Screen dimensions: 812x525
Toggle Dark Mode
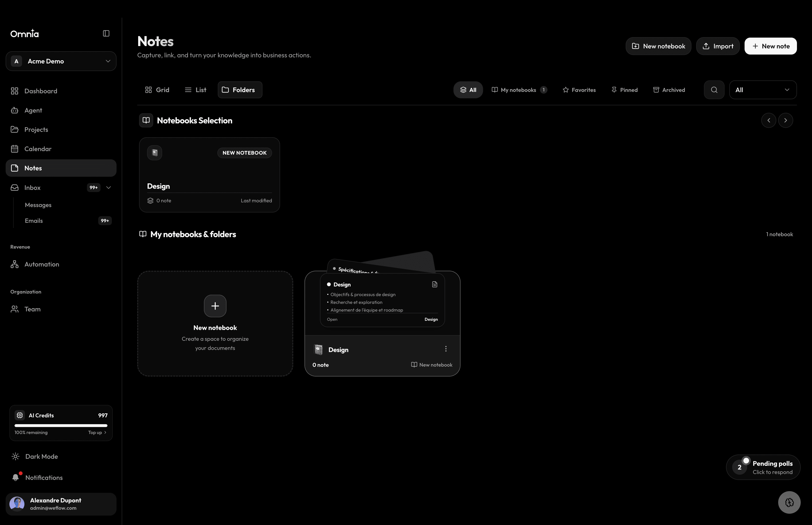coord(34,456)
